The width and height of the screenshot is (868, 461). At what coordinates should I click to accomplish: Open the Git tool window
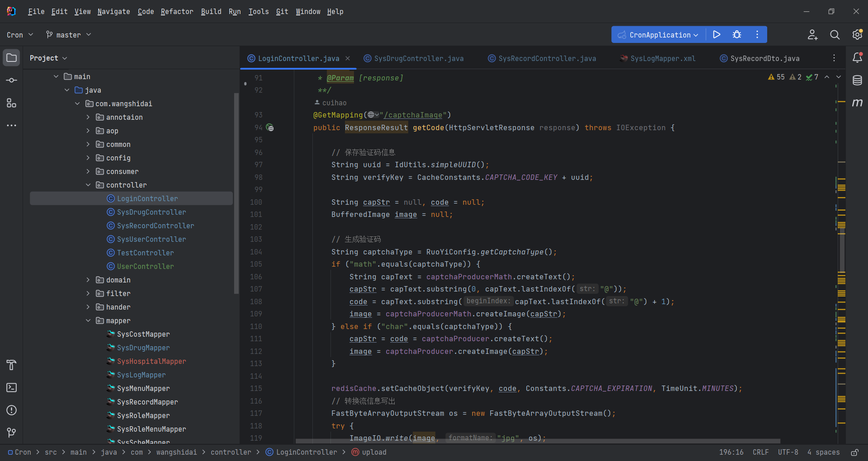point(12,433)
